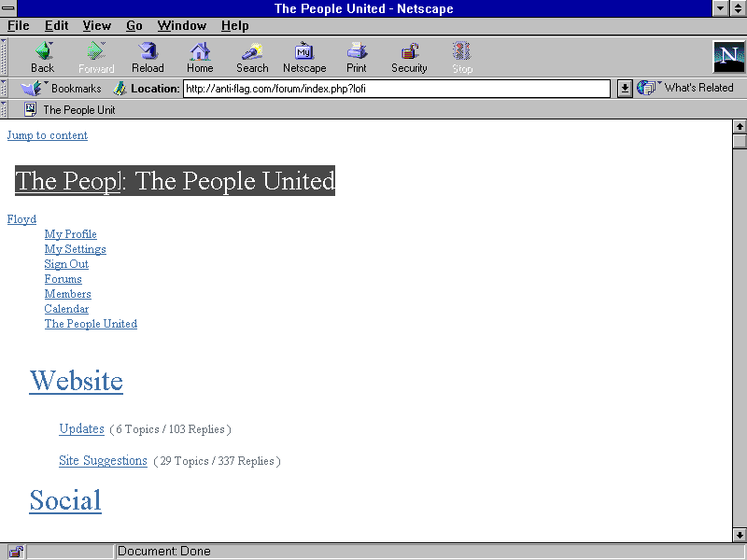This screenshot has height=560, width=747.
Task: Open the Security padlock toolbar icon
Action: (x=409, y=52)
